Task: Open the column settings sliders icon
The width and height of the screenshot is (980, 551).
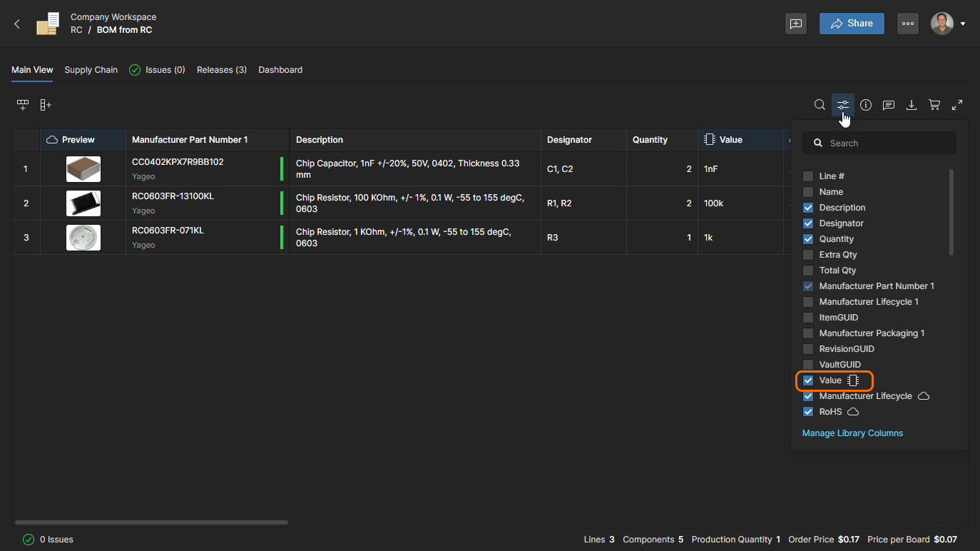Action: [843, 105]
